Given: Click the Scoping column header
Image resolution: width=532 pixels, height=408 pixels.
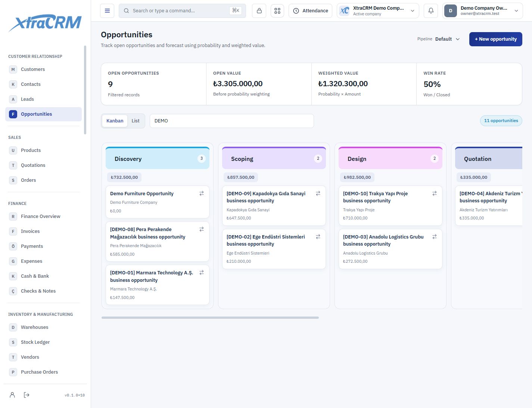Looking at the screenshot, I should coord(274,158).
